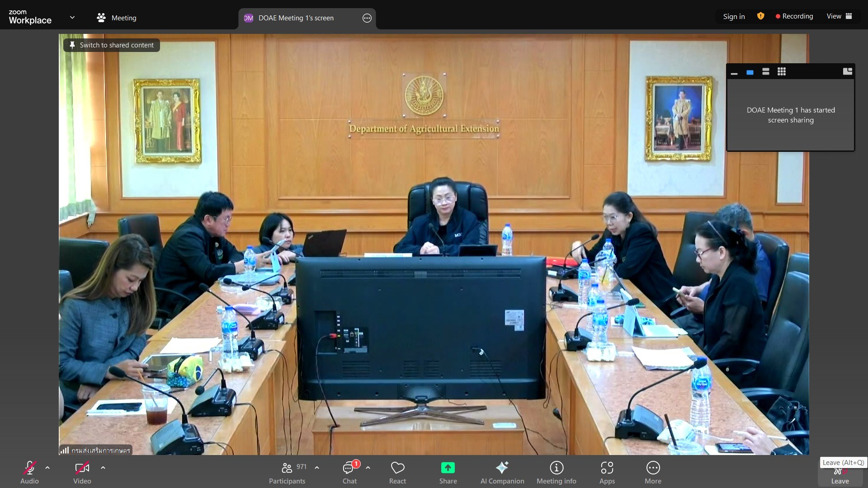The height and width of the screenshot is (488, 868).
Task: Switch to the Meeting tab
Action: [117, 18]
